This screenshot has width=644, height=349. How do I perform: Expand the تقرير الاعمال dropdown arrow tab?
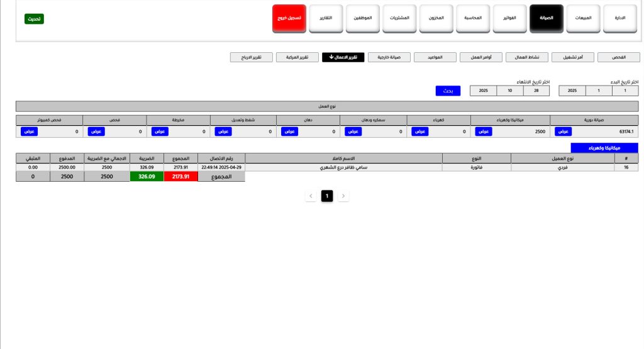(343, 57)
